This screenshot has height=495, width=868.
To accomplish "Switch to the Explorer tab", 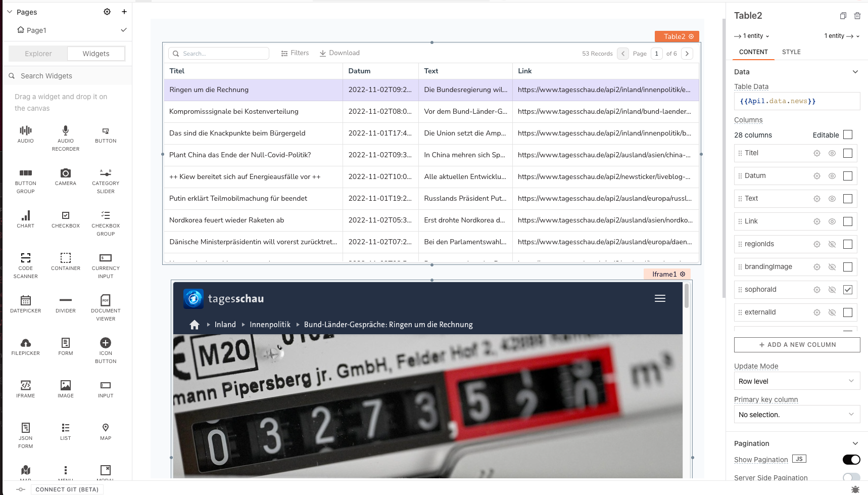I will coord(38,54).
